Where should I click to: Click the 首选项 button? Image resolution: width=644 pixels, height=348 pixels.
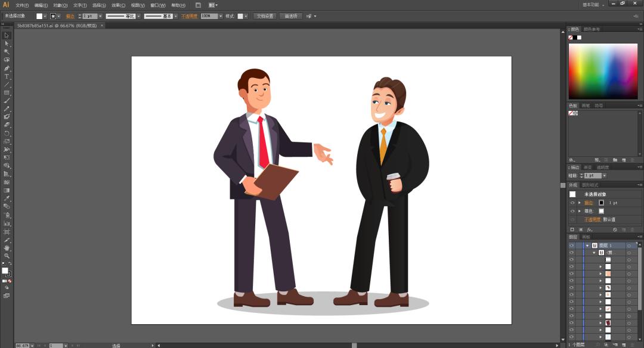pos(291,16)
